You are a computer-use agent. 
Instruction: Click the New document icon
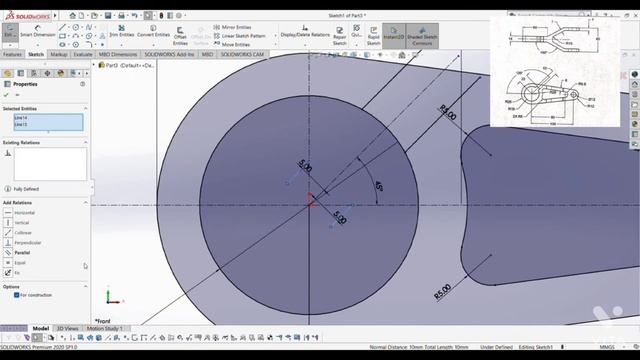tap(81, 16)
